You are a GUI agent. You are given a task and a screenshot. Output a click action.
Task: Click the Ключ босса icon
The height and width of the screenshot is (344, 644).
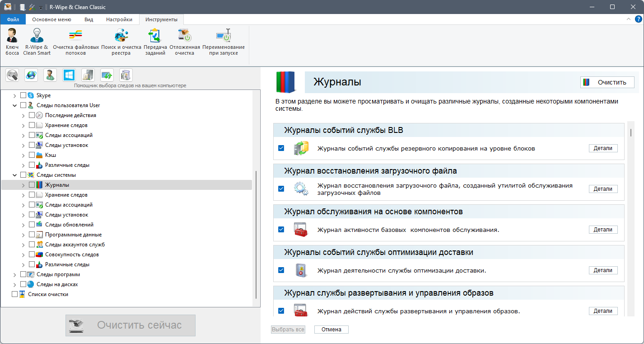click(12, 41)
